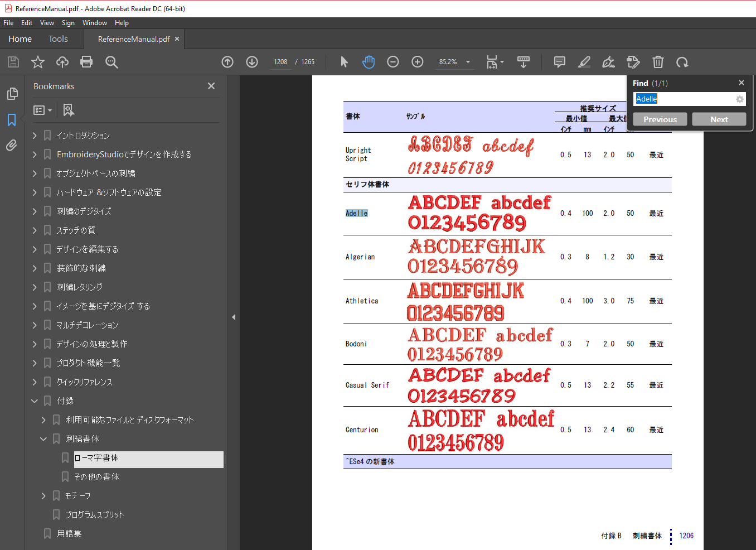Collapse the navigation pane divider arrow
This screenshot has width=756, height=550.
point(234,317)
